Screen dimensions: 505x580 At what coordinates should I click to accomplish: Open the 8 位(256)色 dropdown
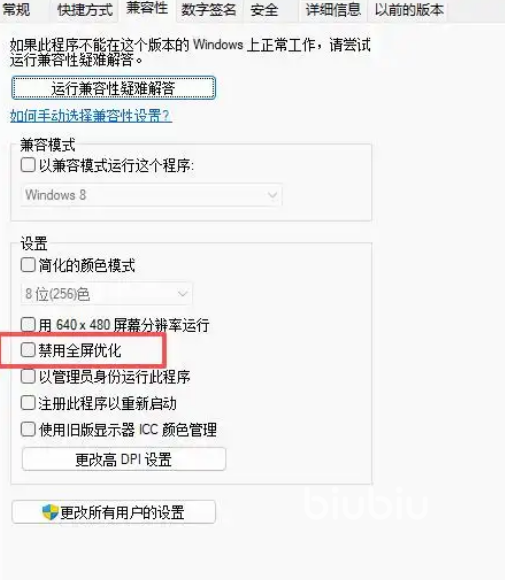tap(107, 294)
